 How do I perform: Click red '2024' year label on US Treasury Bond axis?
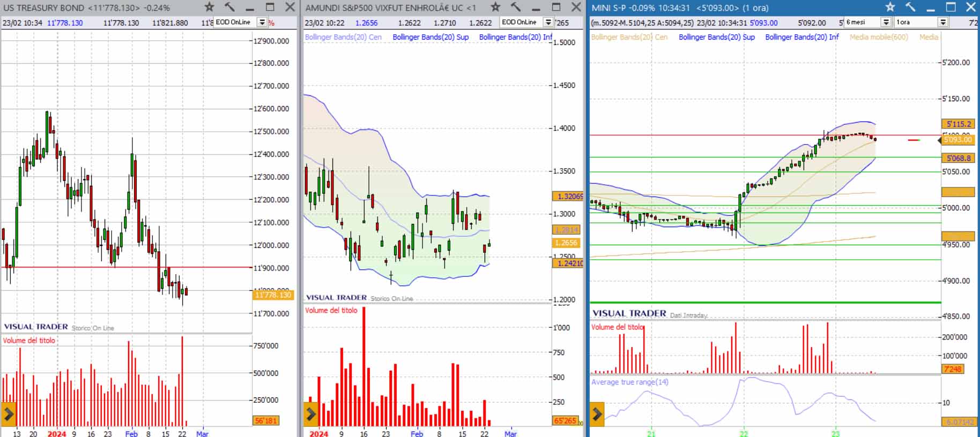tap(57, 433)
